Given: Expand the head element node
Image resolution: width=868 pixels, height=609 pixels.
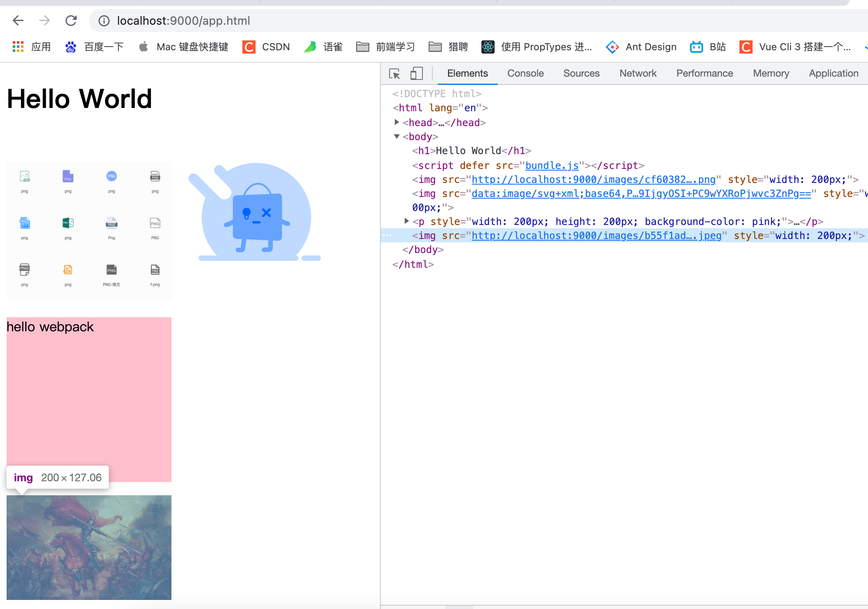Looking at the screenshot, I should tap(396, 122).
